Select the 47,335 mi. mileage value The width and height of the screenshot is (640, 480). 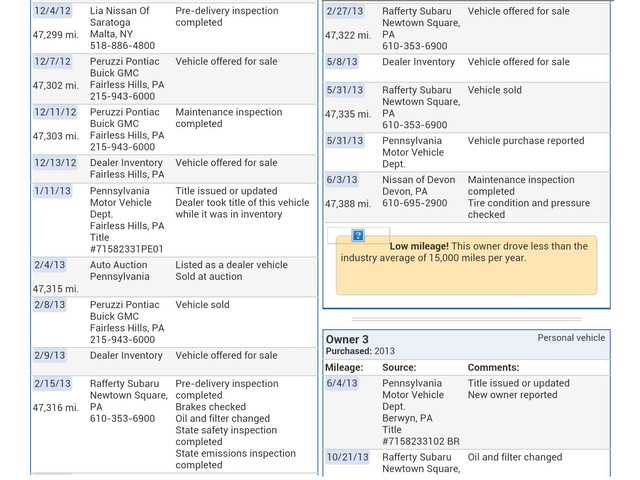(x=348, y=114)
